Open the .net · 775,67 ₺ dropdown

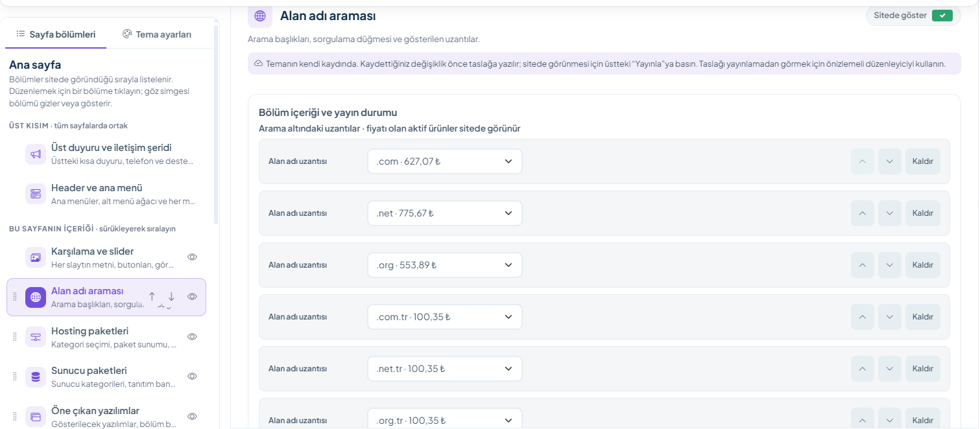pyautogui.click(x=444, y=213)
